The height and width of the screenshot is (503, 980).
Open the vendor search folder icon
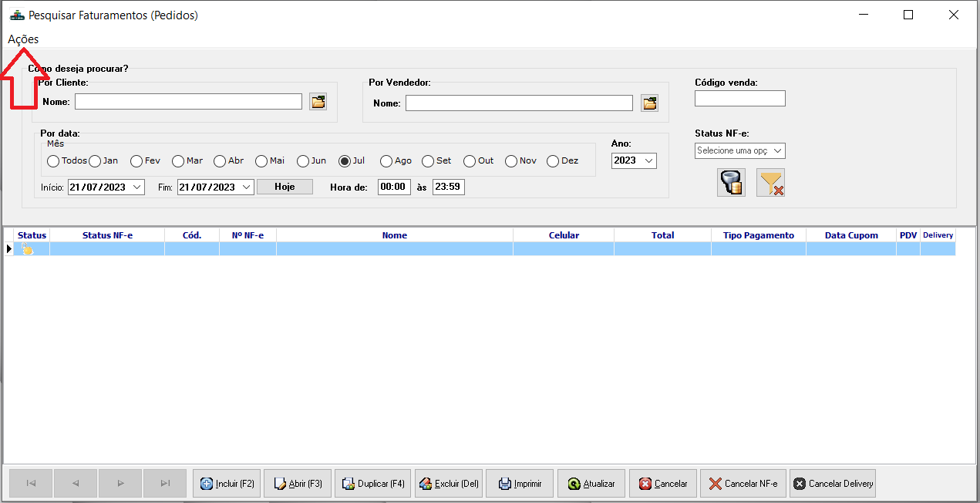click(x=649, y=103)
